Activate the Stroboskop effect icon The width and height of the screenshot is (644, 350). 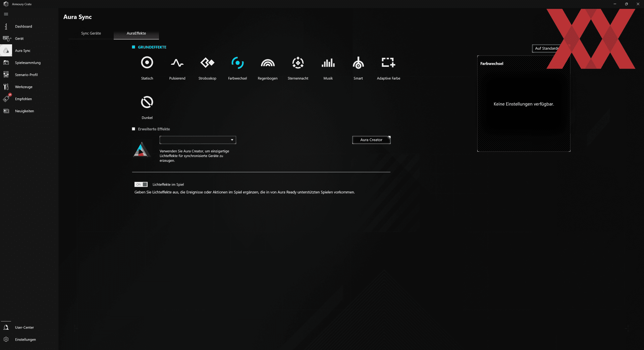click(207, 63)
